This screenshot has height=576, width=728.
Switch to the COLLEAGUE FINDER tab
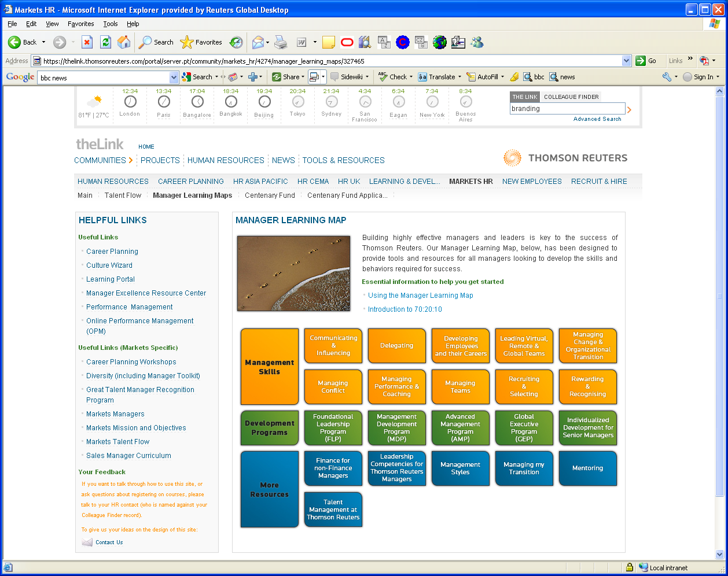(x=571, y=97)
